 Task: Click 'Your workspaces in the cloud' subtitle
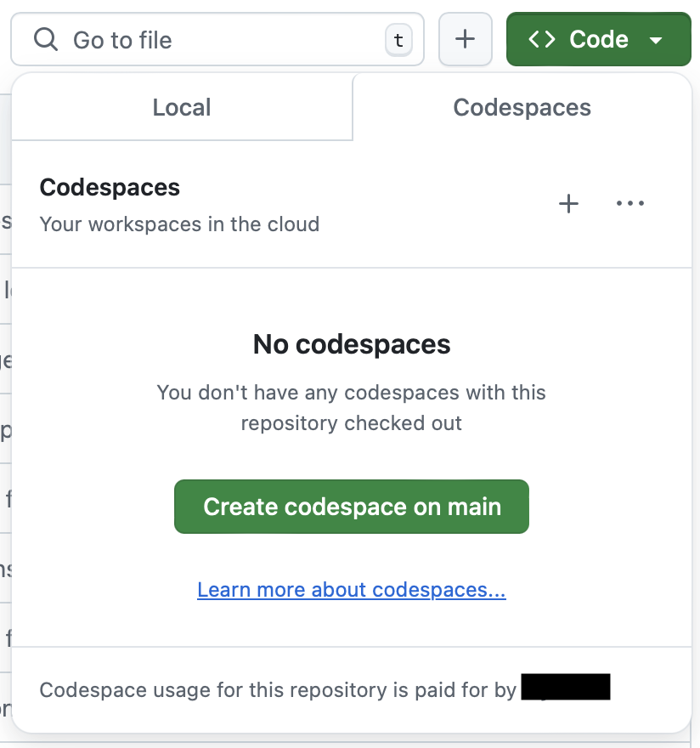(179, 224)
